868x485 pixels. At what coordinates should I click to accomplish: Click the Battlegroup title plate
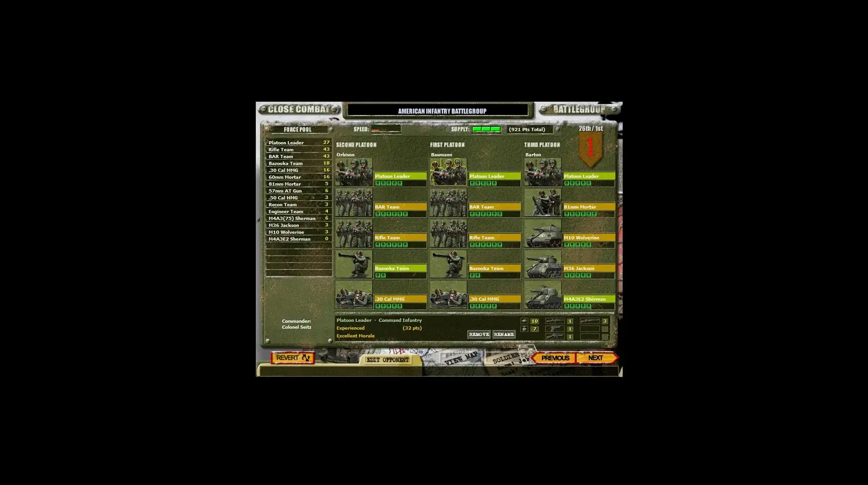(578, 110)
